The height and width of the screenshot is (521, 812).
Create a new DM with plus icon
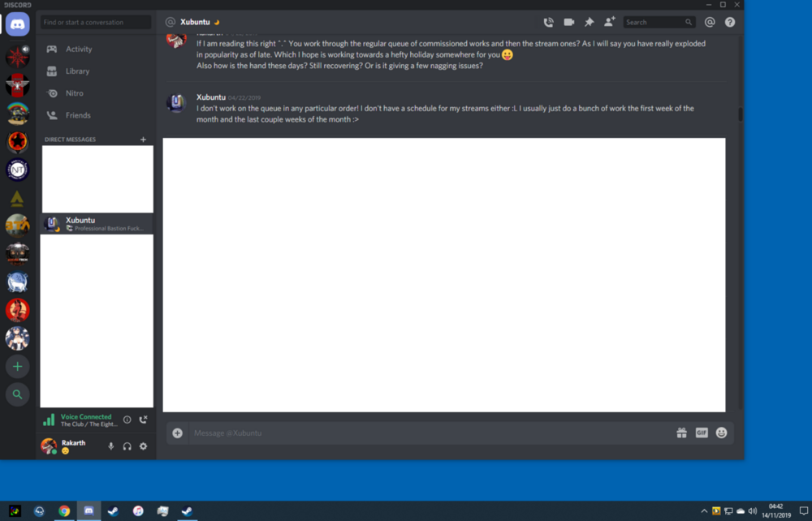pyautogui.click(x=143, y=139)
